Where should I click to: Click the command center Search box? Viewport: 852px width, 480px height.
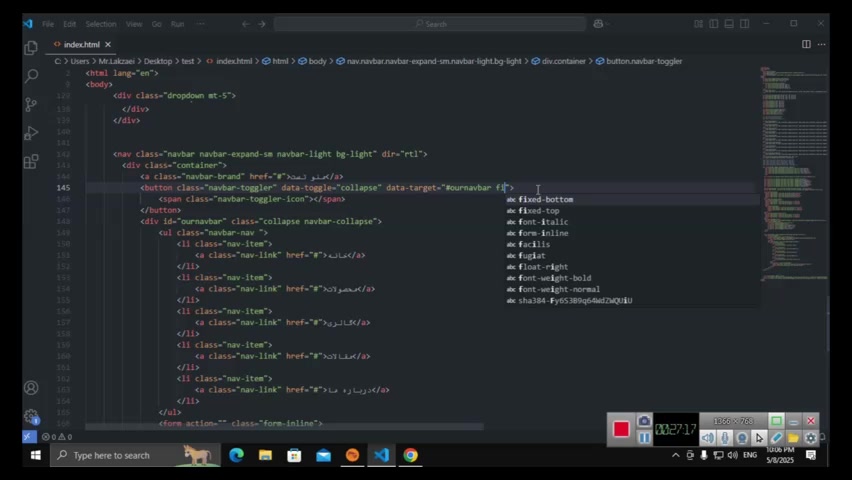(430, 24)
